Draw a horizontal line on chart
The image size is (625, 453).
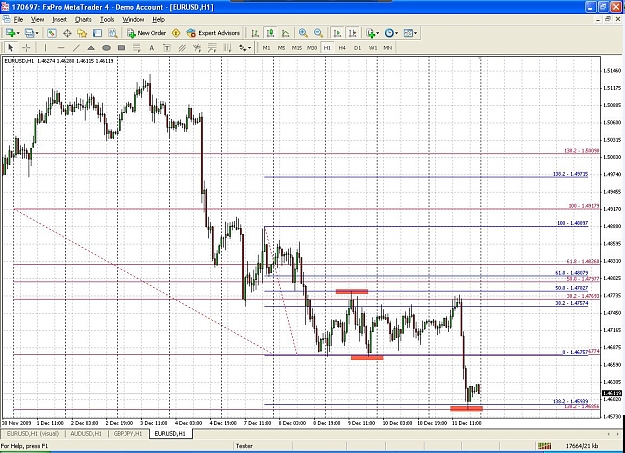[61, 48]
